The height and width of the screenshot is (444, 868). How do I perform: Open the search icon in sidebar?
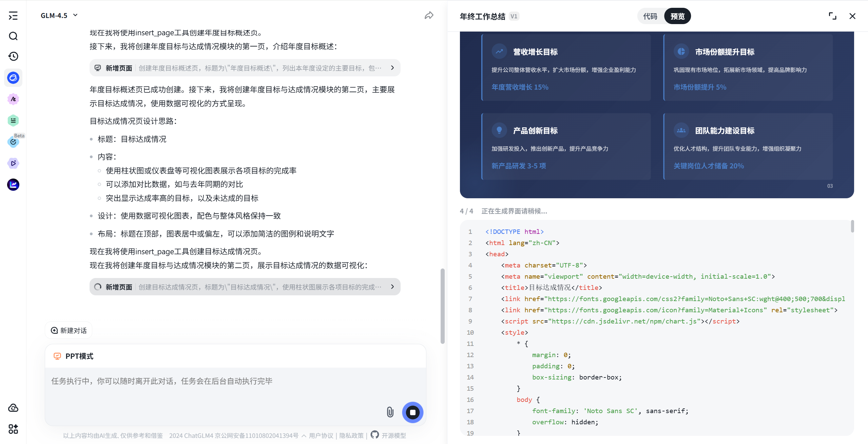coord(13,36)
